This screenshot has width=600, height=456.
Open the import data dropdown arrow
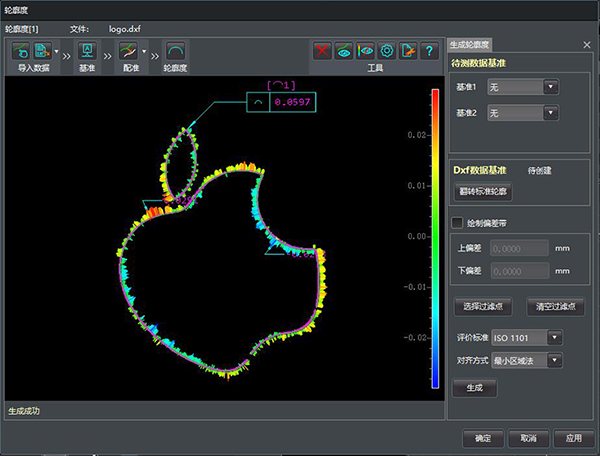pyautogui.click(x=56, y=51)
